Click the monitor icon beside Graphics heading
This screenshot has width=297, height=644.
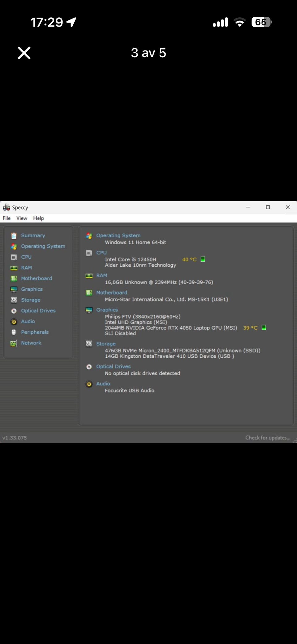pos(89,310)
